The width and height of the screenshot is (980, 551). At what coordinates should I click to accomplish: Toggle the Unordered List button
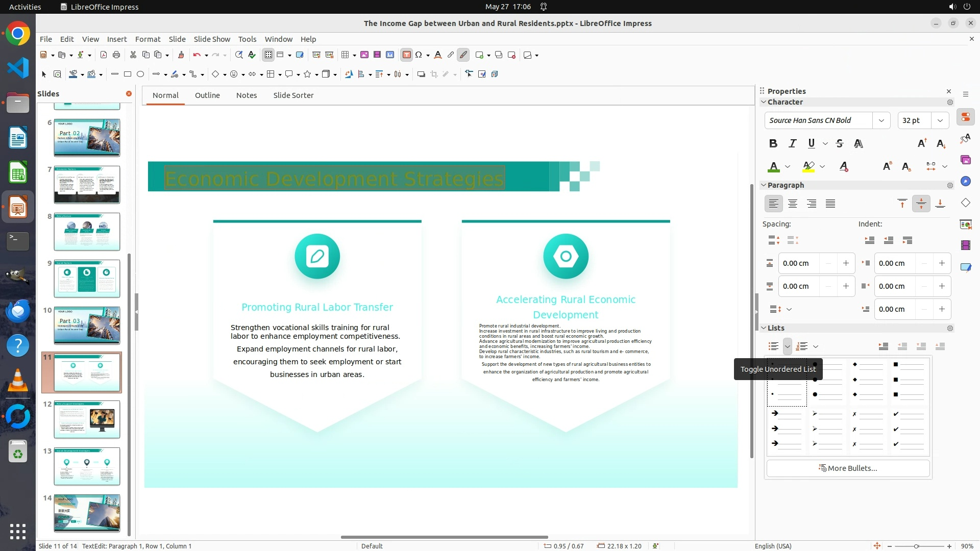pos(773,346)
